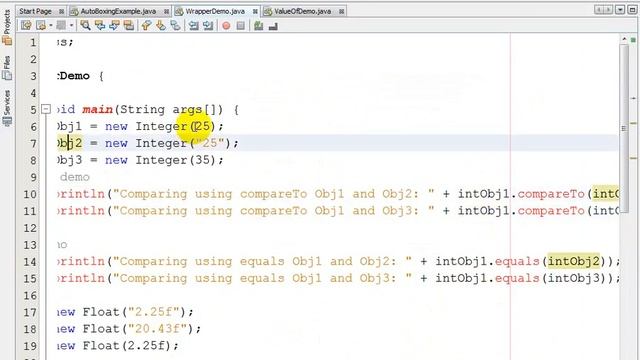Click the Comment icon in toolbar
This screenshot has height=360, width=640.
258,26
